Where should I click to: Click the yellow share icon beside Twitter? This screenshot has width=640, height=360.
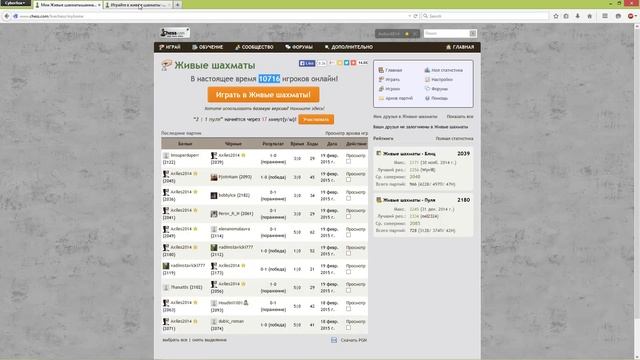pos(340,63)
